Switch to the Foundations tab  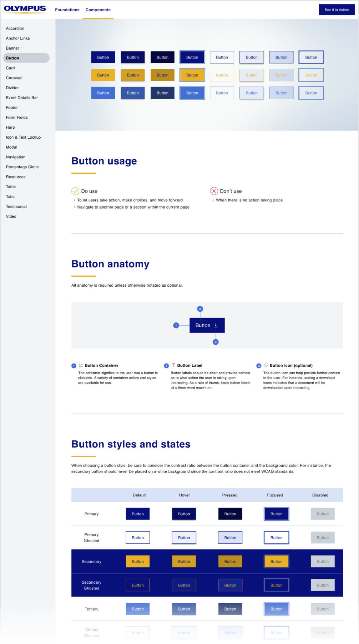pos(67,10)
